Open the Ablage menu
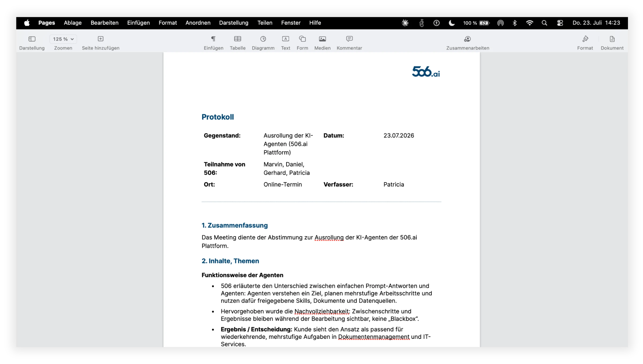The width and height of the screenshot is (643, 364). 73,23
